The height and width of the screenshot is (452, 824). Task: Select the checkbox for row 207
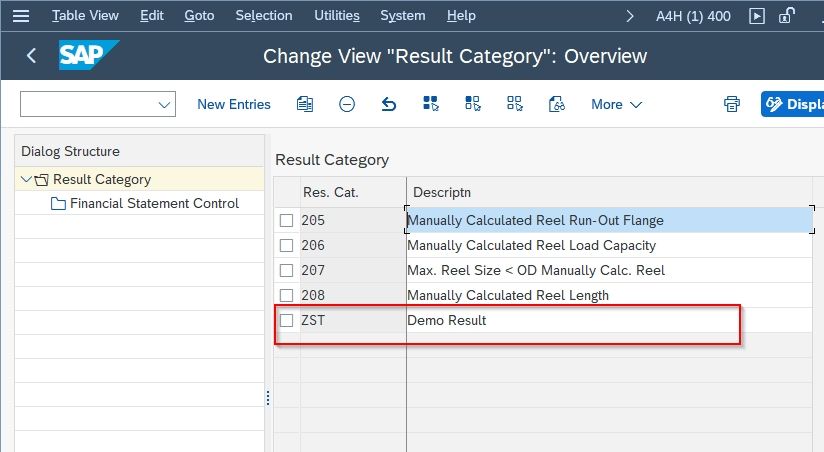click(x=286, y=270)
